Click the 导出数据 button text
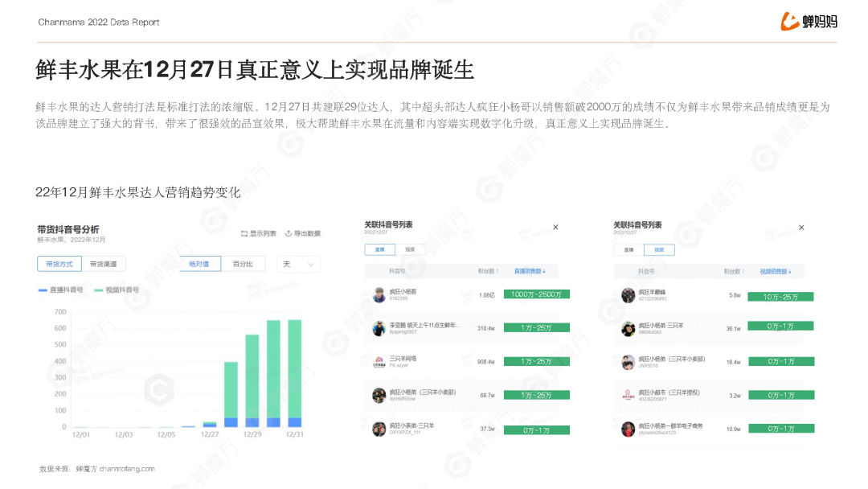 pyautogui.click(x=307, y=234)
